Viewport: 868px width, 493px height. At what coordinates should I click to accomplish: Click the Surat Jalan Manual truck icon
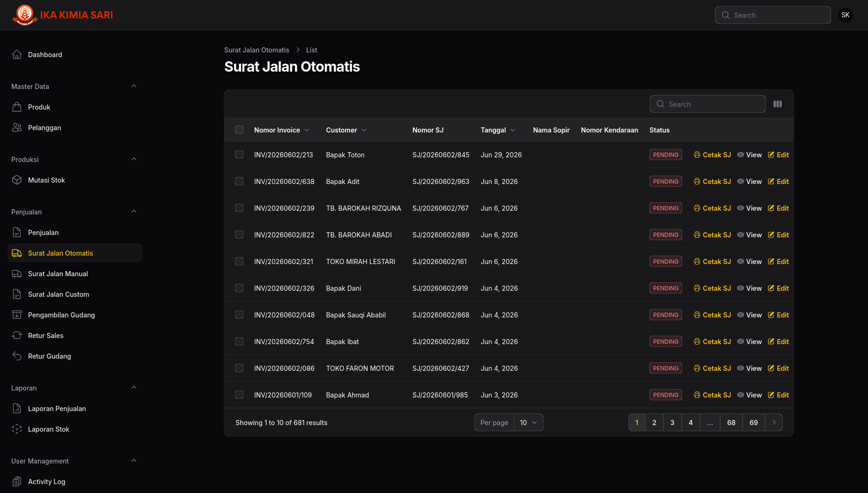point(17,273)
